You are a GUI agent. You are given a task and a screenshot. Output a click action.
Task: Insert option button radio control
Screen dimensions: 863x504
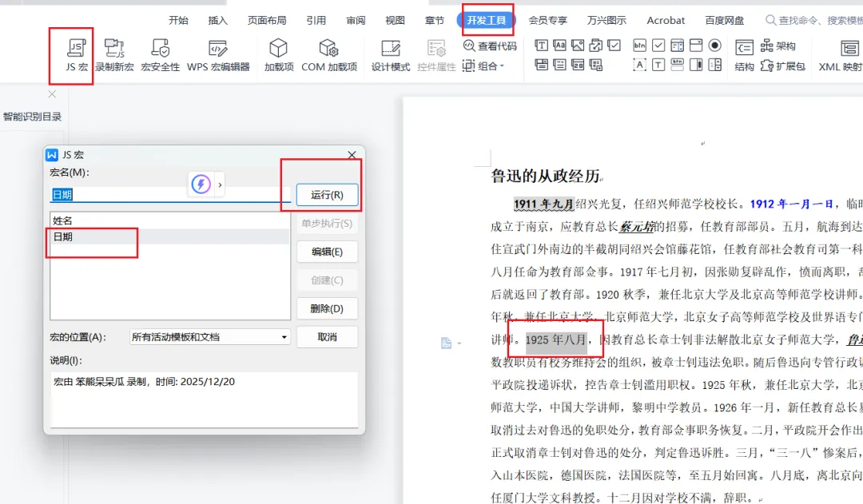(x=714, y=45)
